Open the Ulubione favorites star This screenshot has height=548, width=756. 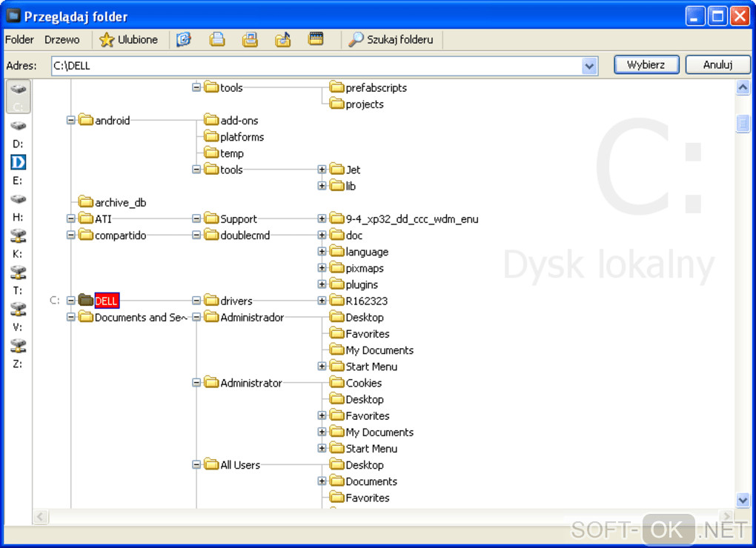[x=106, y=39]
